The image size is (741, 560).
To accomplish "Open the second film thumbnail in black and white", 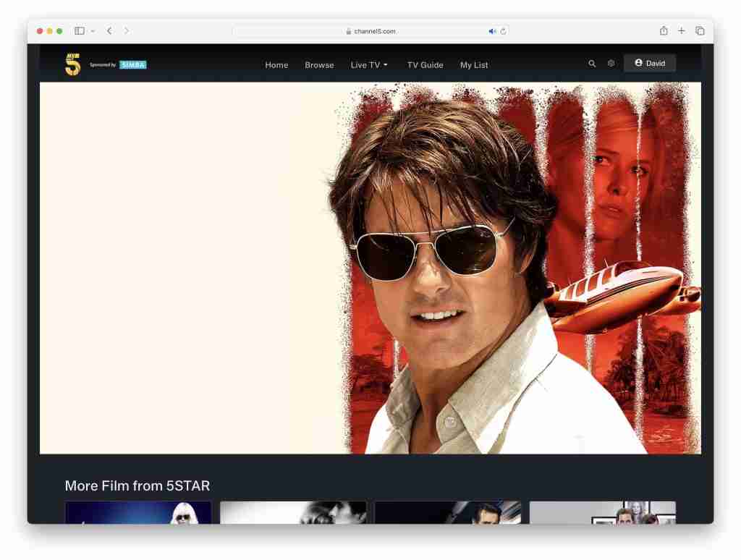I will [x=293, y=512].
